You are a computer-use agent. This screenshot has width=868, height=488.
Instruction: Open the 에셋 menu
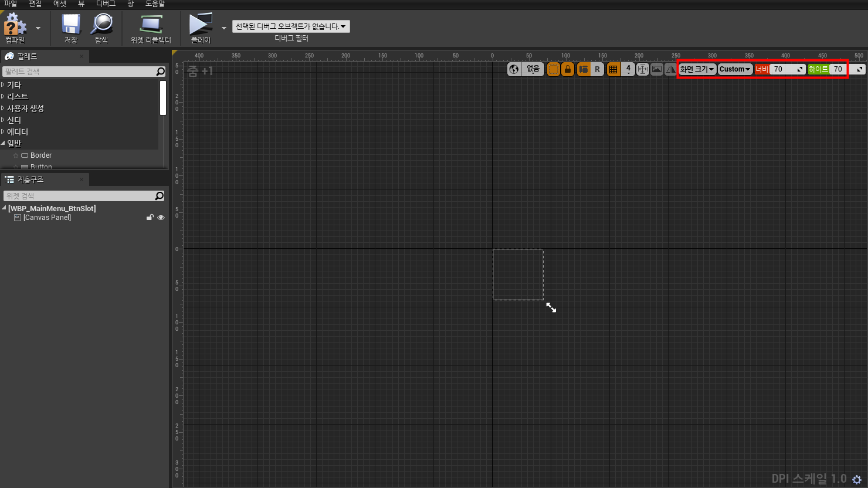click(x=60, y=4)
